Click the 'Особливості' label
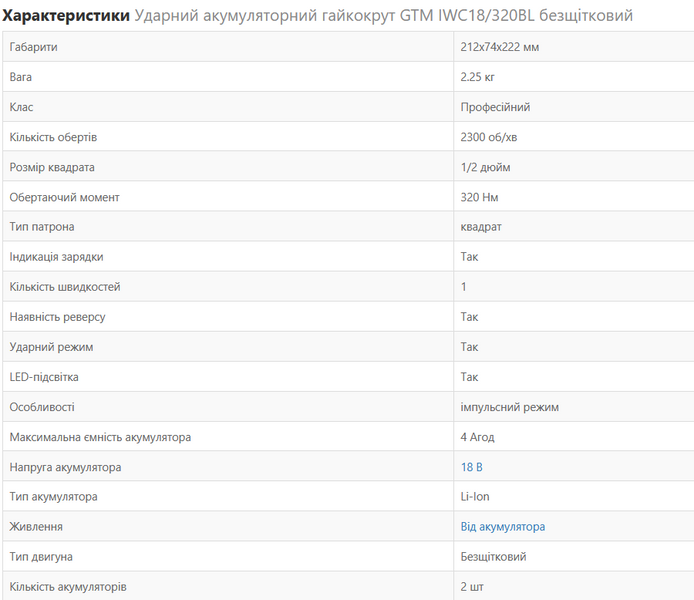This screenshot has width=694, height=600. click(x=42, y=407)
